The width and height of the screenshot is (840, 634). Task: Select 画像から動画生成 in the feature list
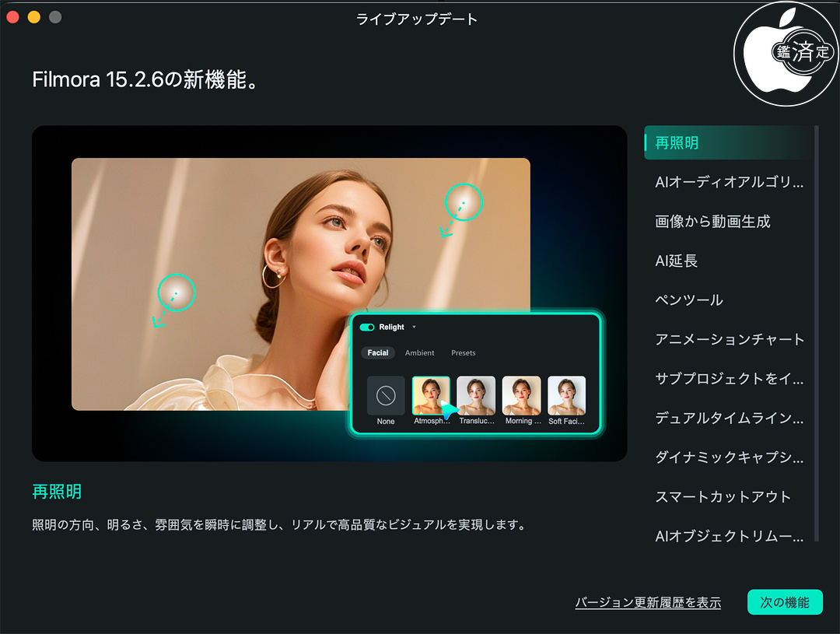point(712,222)
